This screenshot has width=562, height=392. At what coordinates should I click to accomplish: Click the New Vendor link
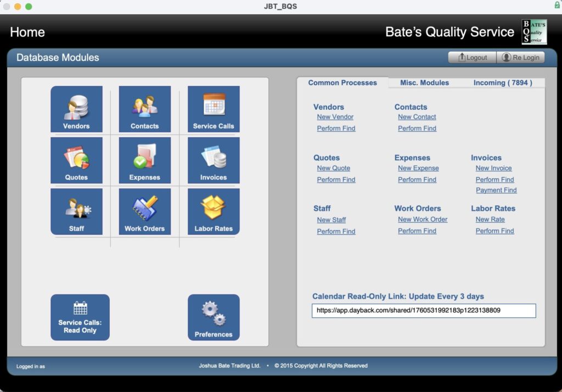pos(335,117)
